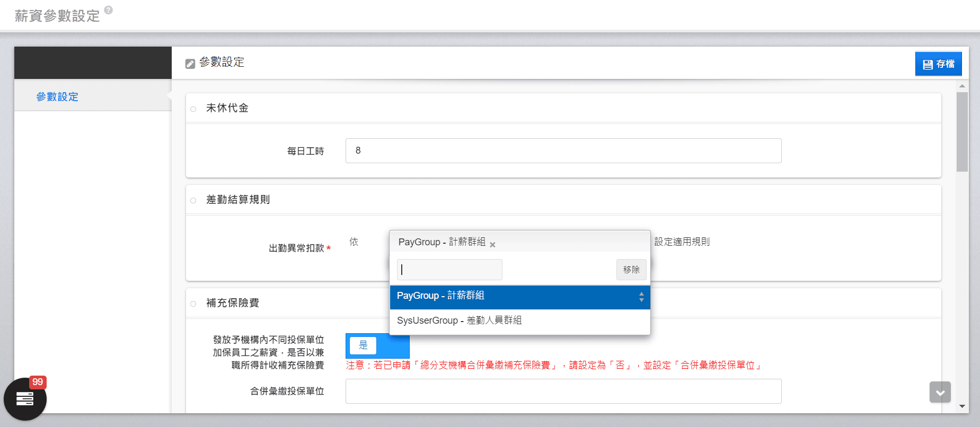Click the help question mark icon

(x=108, y=10)
